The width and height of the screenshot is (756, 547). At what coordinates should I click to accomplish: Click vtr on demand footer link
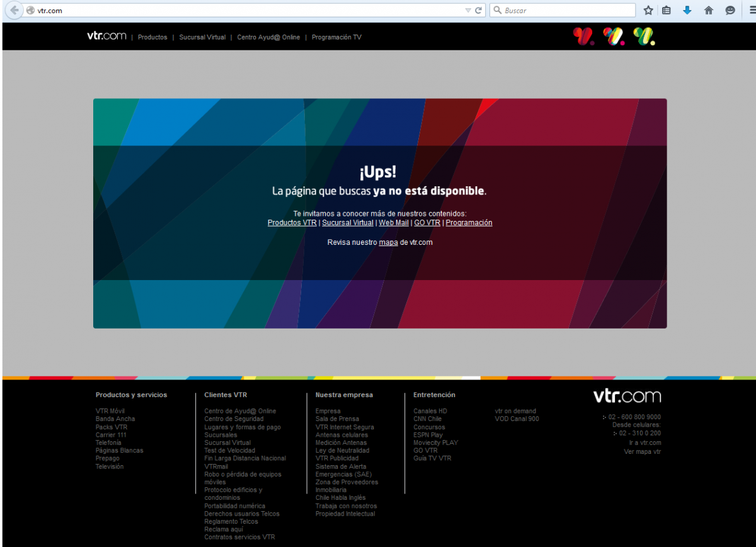pyautogui.click(x=515, y=411)
